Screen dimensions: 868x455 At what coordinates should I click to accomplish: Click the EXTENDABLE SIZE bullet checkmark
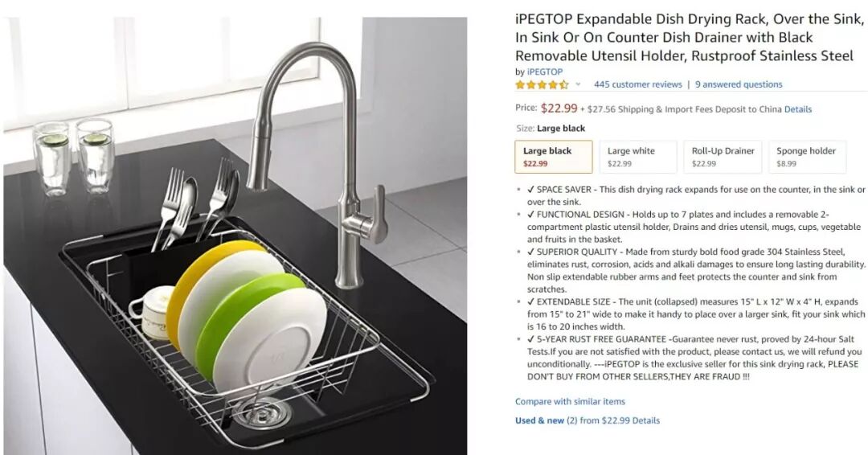click(531, 301)
